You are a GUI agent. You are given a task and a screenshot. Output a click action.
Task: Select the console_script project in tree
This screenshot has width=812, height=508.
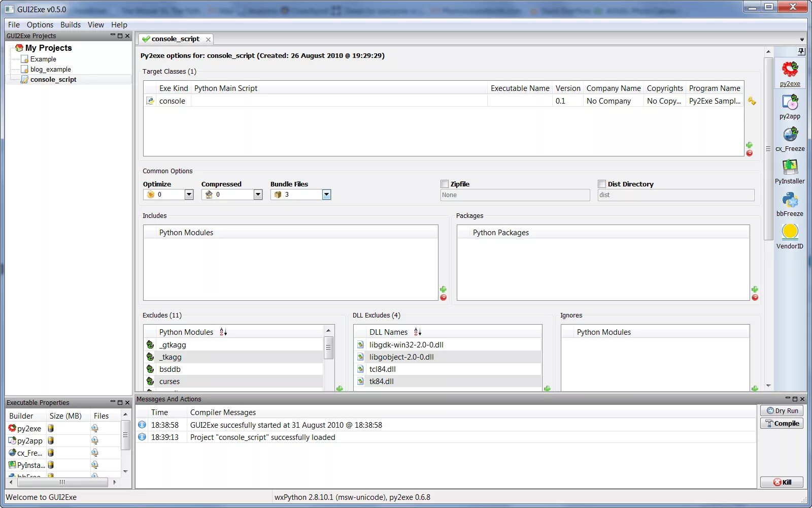point(53,79)
